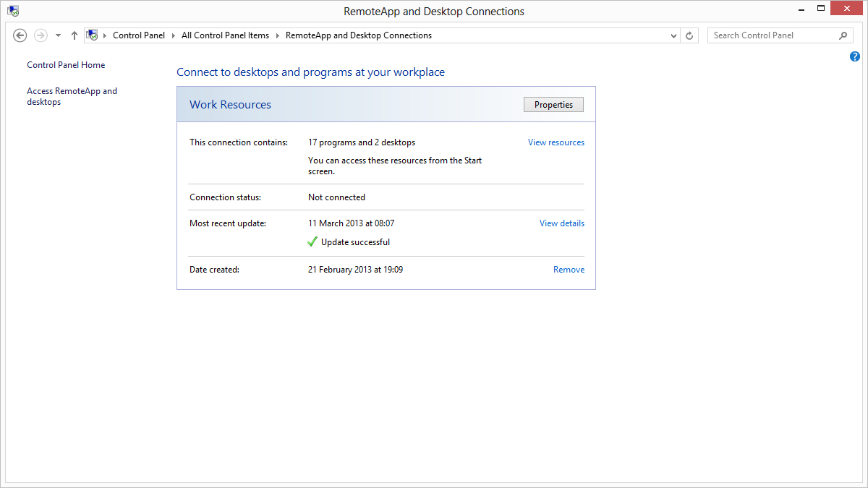This screenshot has height=488, width=868.
Task: Click 'Connection status:' label
Action: click(225, 197)
